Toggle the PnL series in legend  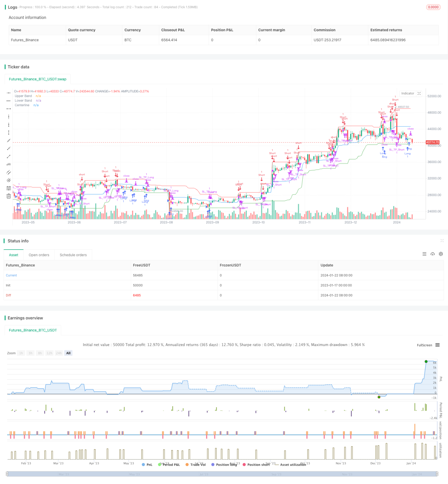pos(147,465)
